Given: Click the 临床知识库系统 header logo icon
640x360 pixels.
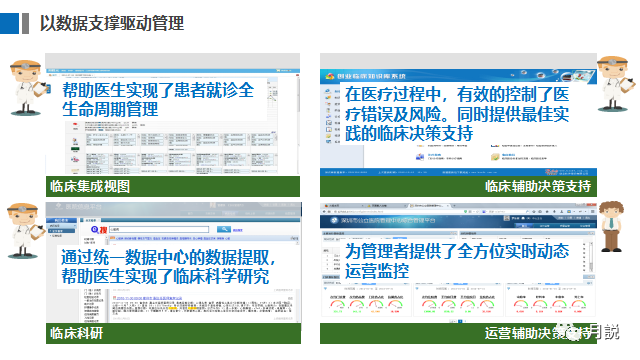Looking at the screenshot, I should coord(329,76).
